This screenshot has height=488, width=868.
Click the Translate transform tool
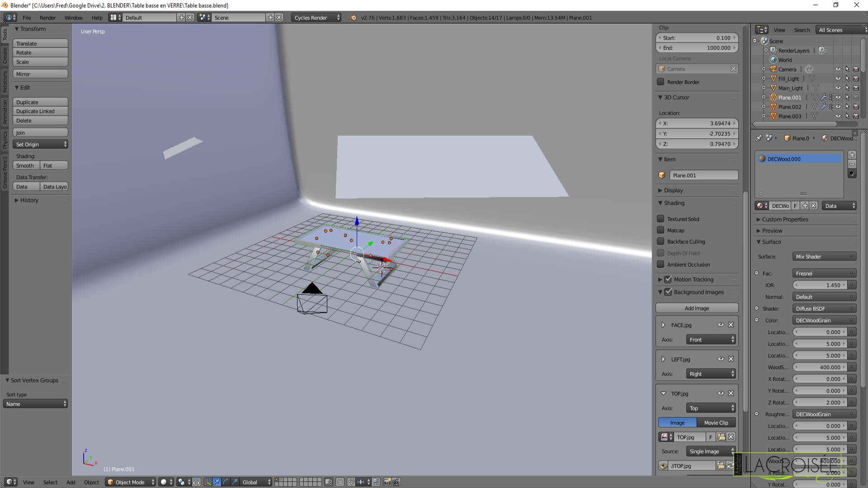tap(40, 43)
